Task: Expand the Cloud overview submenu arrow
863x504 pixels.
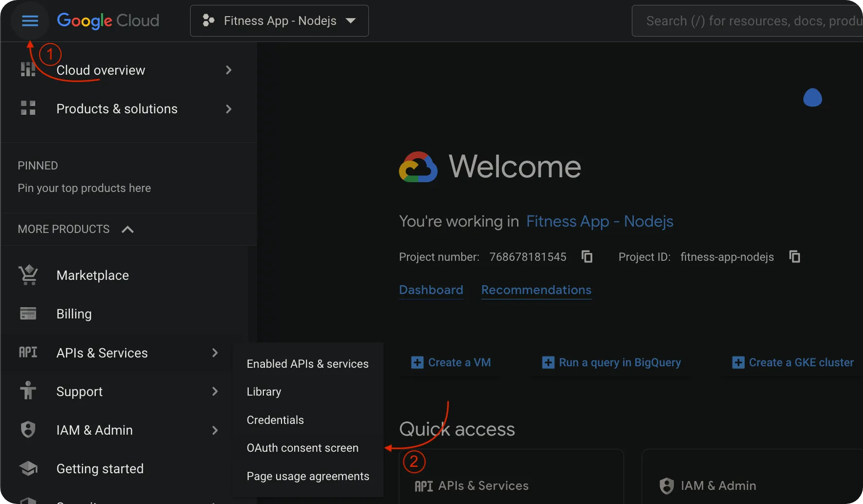Action: (228, 70)
